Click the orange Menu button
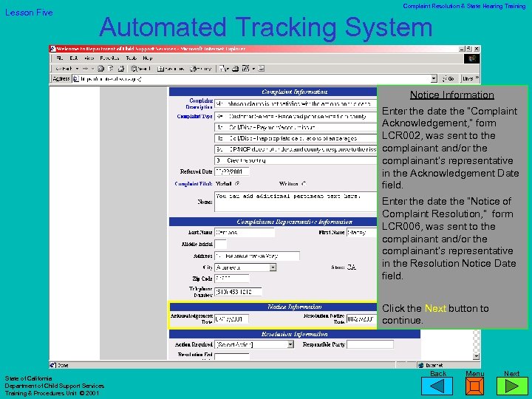The height and width of the screenshot is (399, 532). tap(474, 386)
